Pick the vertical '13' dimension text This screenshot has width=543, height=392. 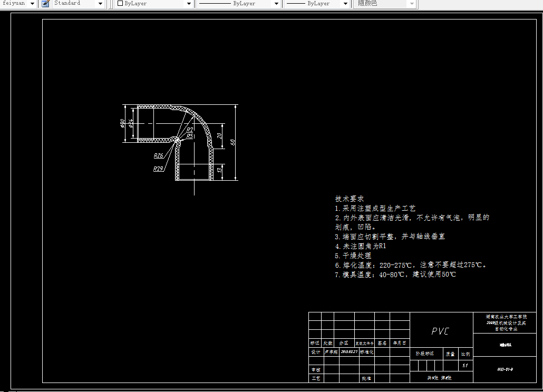[x=219, y=170]
